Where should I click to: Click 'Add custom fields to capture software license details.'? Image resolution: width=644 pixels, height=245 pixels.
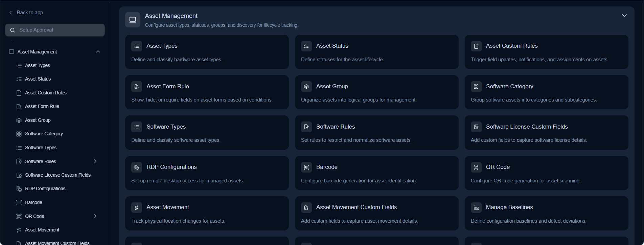tap(529, 140)
